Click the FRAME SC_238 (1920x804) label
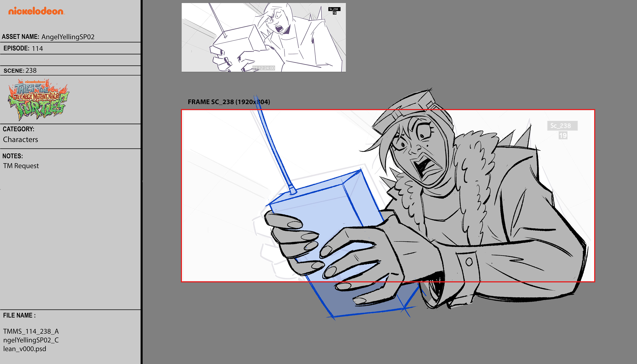637x364 pixels. click(229, 102)
